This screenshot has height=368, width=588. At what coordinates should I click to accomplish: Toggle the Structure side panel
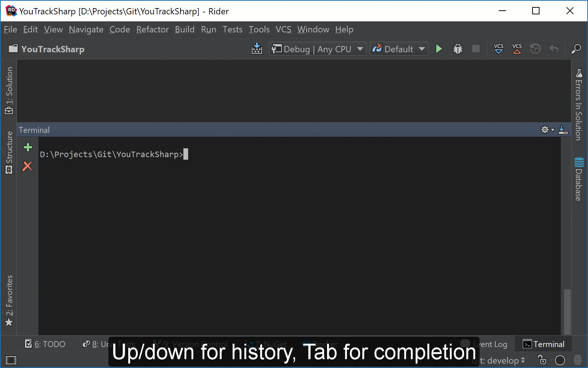[x=9, y=152]
